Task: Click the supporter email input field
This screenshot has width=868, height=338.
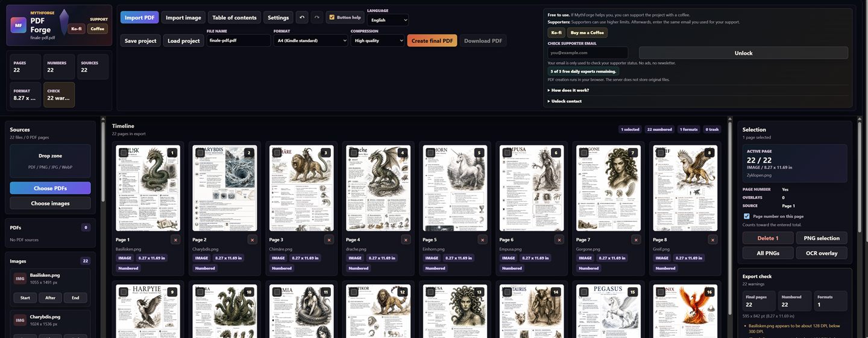Action: 588,53
